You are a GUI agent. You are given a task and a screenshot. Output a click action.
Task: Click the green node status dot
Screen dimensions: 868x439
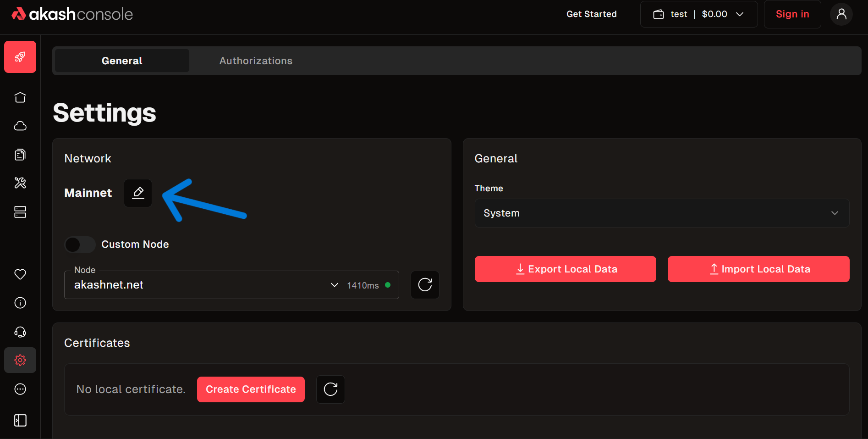point(388,285)
